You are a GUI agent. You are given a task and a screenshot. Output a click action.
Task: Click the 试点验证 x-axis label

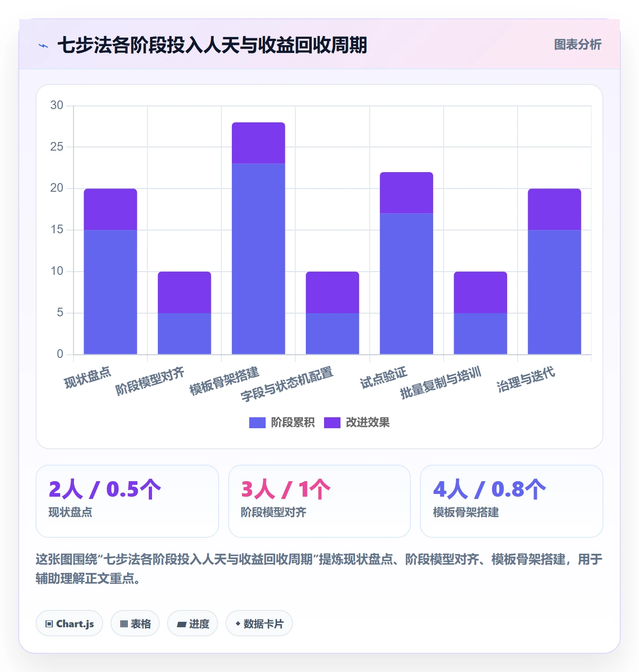[x=383, y=378]
